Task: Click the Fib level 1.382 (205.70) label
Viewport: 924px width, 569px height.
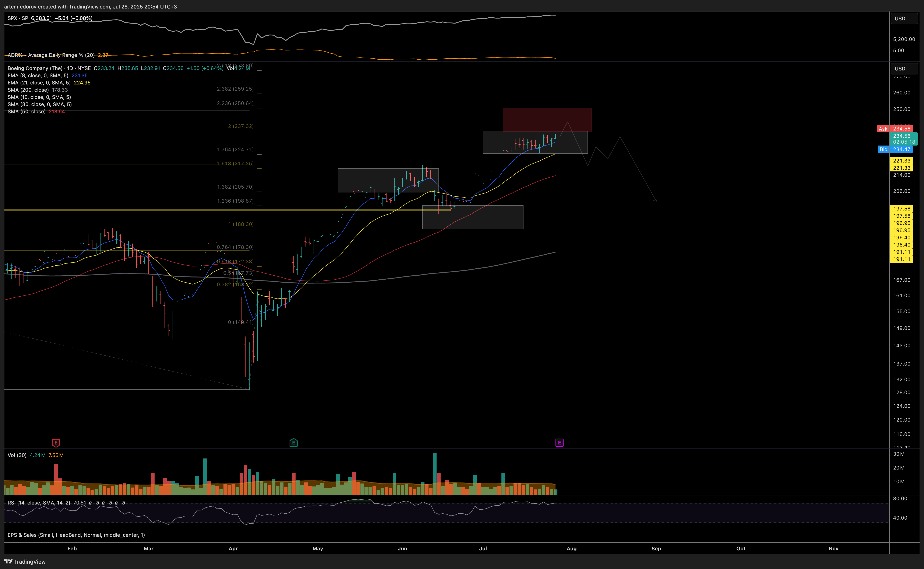Action: 235,187
